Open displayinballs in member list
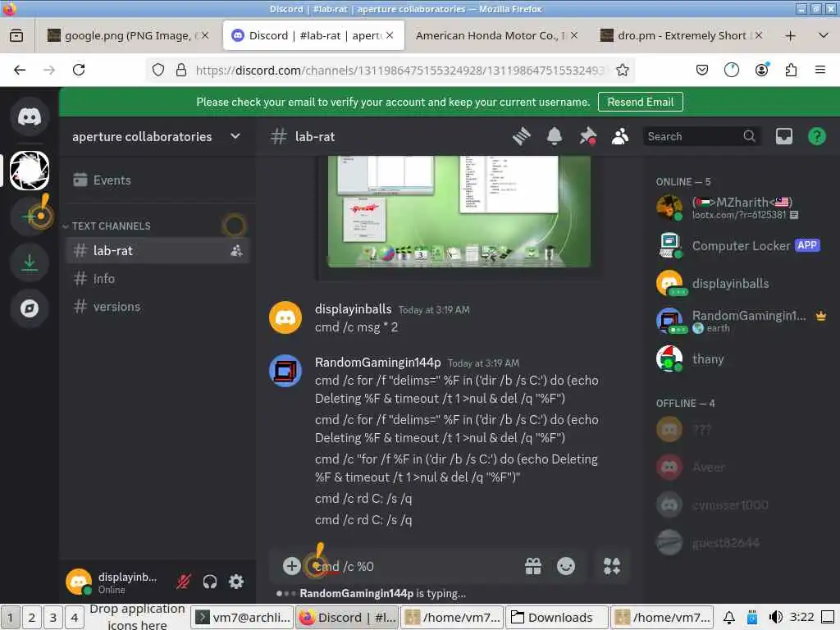Viewport: 840px width, 630px height. [x=742, y=283]
